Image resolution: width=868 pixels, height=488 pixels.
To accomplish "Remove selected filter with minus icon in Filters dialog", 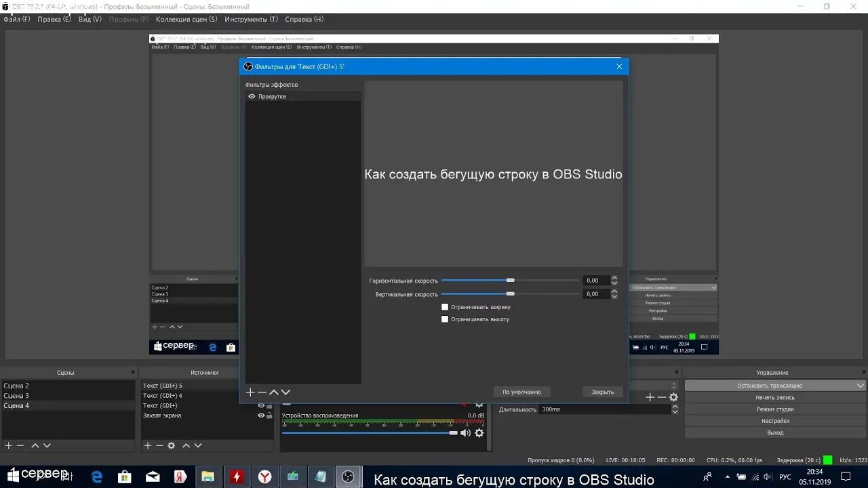I will tap(262, 392).
